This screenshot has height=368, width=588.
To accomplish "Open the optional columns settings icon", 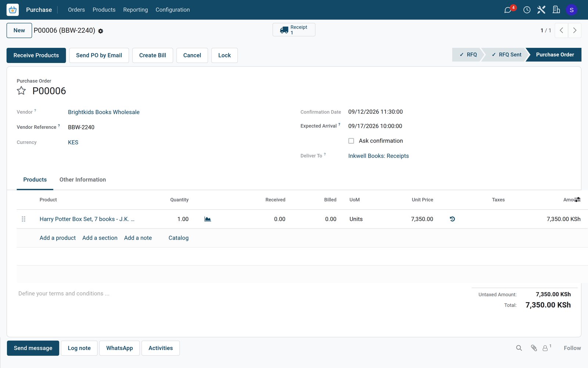I will pyautogui.click(x=578, y=199).
